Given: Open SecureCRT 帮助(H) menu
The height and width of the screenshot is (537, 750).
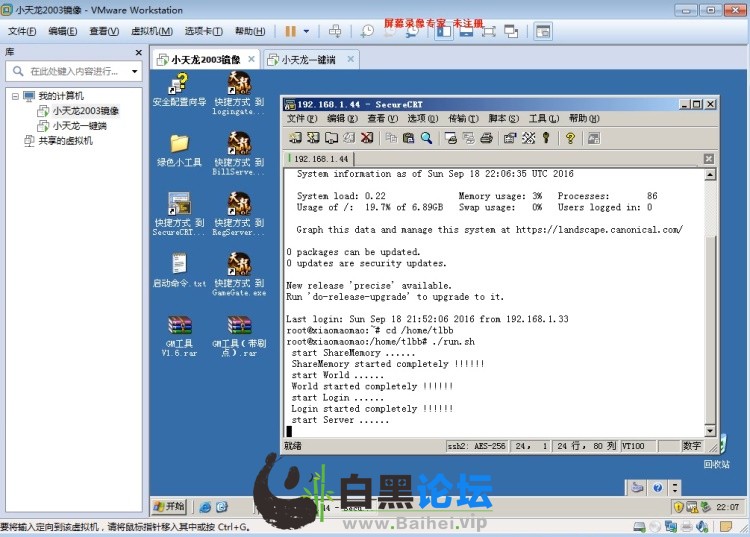Looking at the screenshot, I should [x=584, y=118].
